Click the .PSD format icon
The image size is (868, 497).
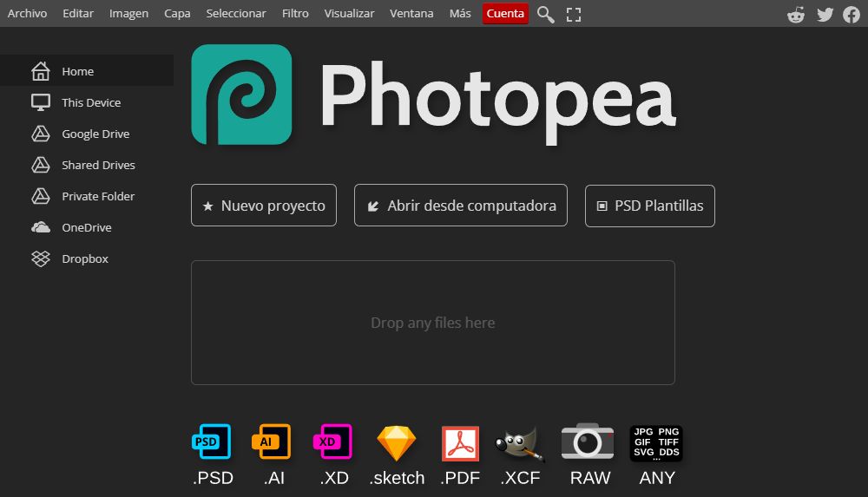[212, 441]
